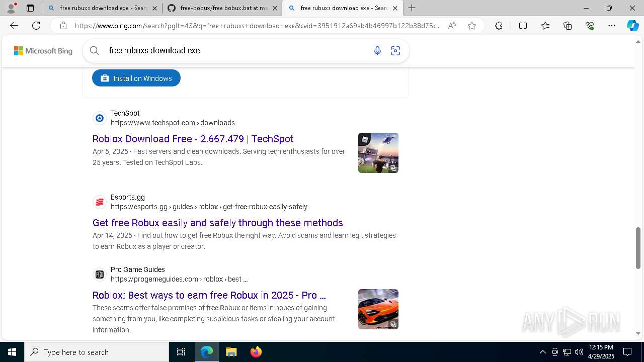Viewport: 644px width, 362px height.
Task: Click the browser address bar URL
Action: coord(258,26)
